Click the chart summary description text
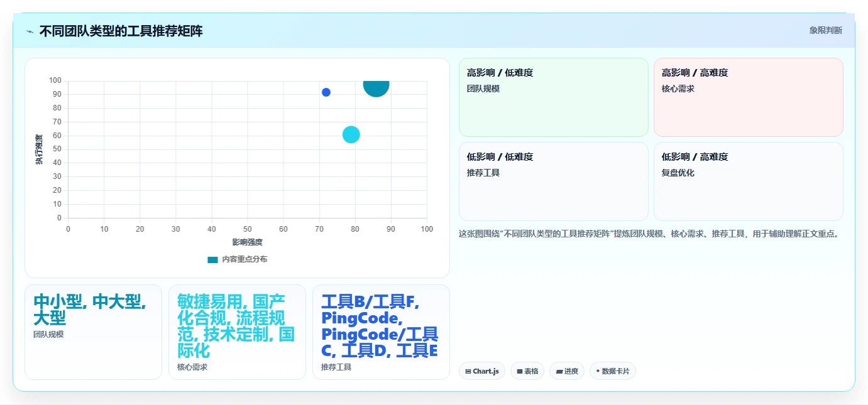Viewport: 868px width, 405px height. 650,234
